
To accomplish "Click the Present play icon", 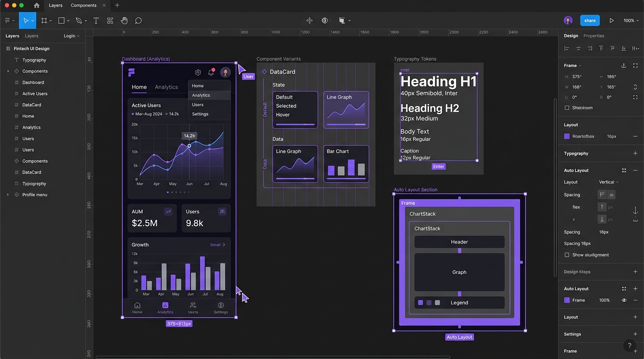I will click(611, 21).
